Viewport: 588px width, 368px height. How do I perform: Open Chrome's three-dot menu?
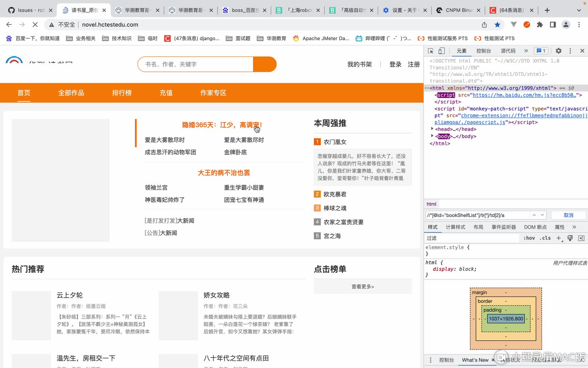pyautogui.click(x=579, y=25)
